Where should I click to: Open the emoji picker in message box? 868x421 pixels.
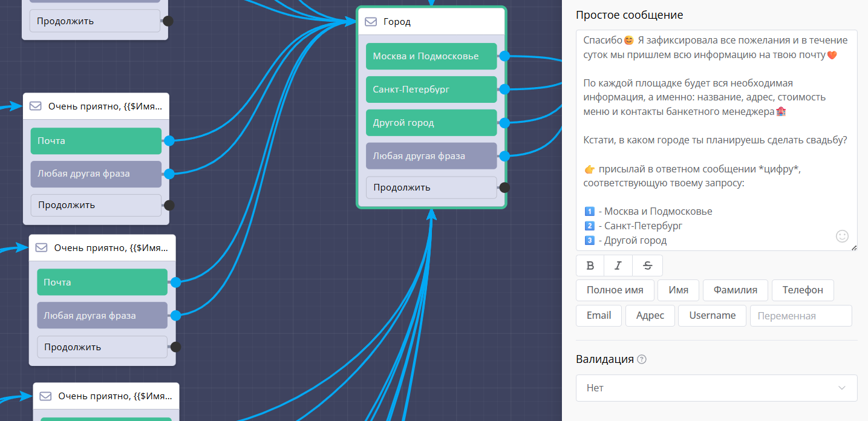[x=842, y=236]
